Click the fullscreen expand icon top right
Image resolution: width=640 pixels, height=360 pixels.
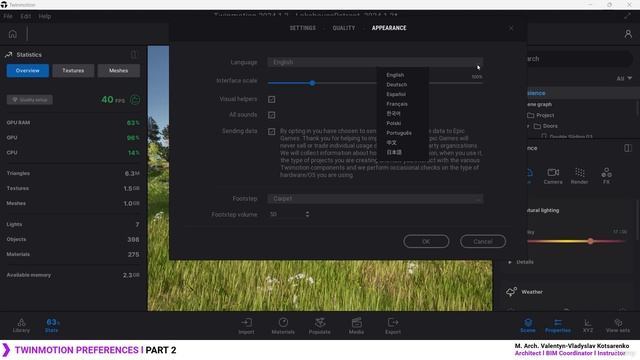click(627, 16)
